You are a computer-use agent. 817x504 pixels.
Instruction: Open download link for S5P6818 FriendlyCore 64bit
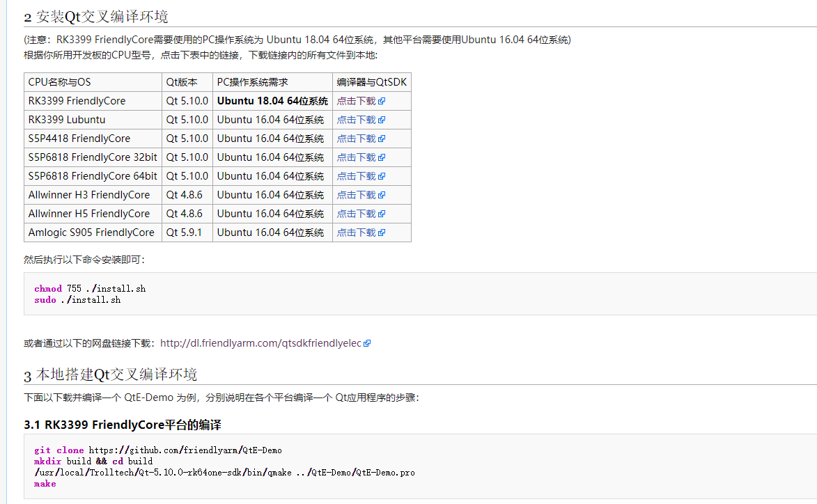[357, 176]
